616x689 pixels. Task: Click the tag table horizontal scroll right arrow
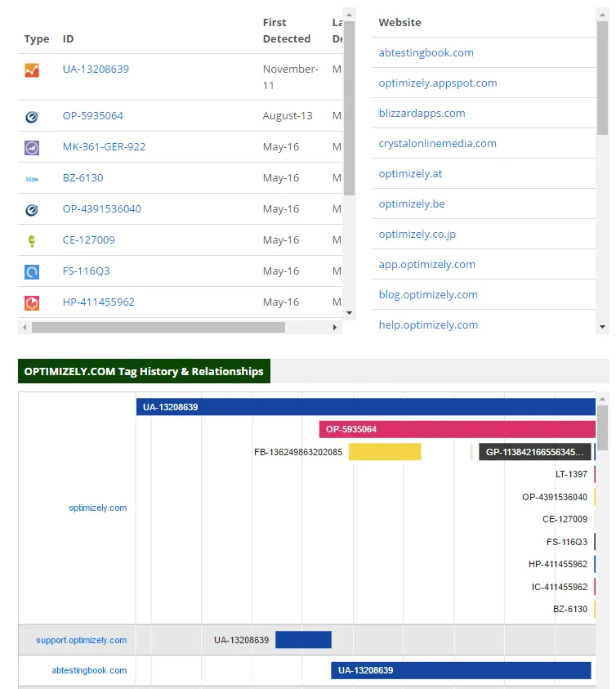(x=334, y=328)
